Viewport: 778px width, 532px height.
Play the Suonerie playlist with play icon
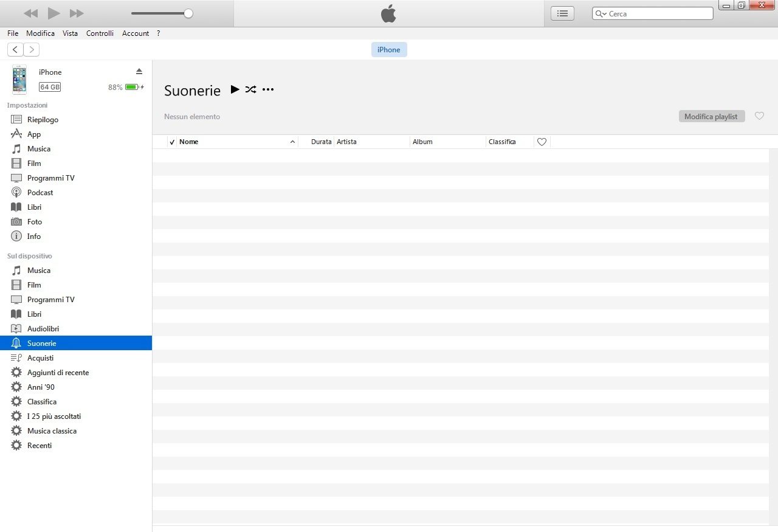235,89
